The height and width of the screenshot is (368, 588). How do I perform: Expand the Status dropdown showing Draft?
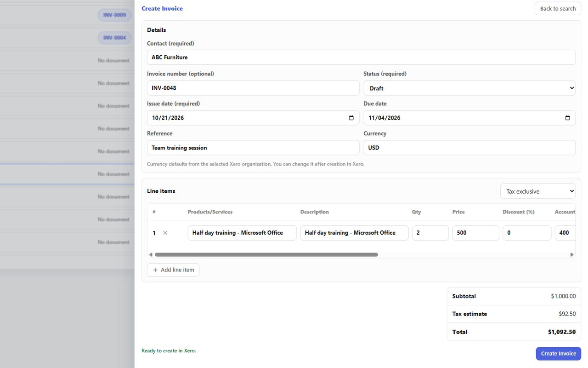(x=469, y=88)
